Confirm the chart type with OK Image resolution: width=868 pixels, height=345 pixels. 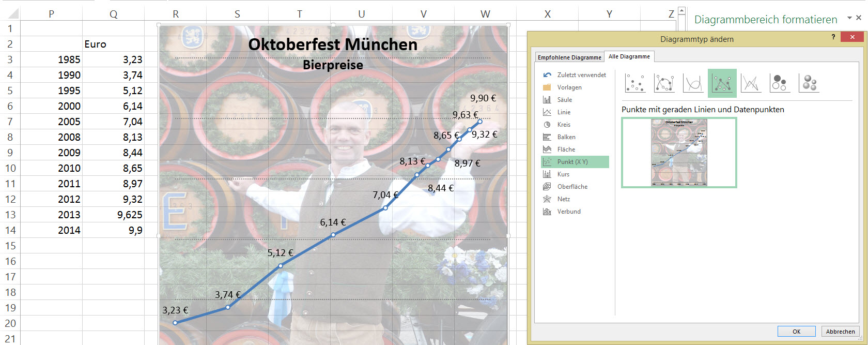click(796, 332)
